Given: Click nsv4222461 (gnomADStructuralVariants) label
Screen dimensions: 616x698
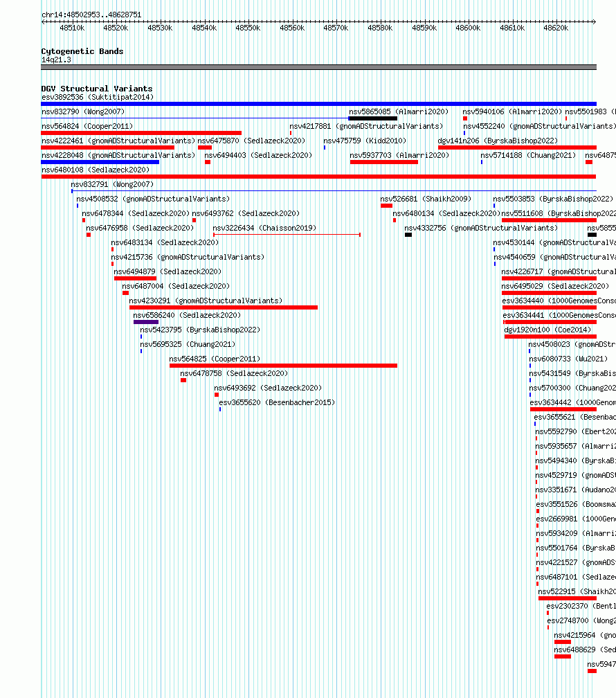Looking at the screenshot, I should click(x=118, y=141).
